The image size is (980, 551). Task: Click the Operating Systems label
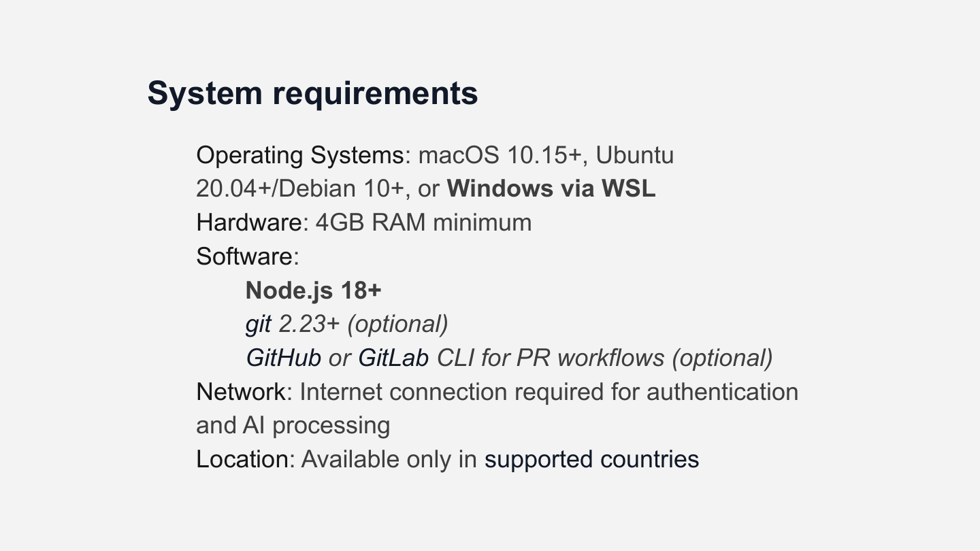coord(300,156)
